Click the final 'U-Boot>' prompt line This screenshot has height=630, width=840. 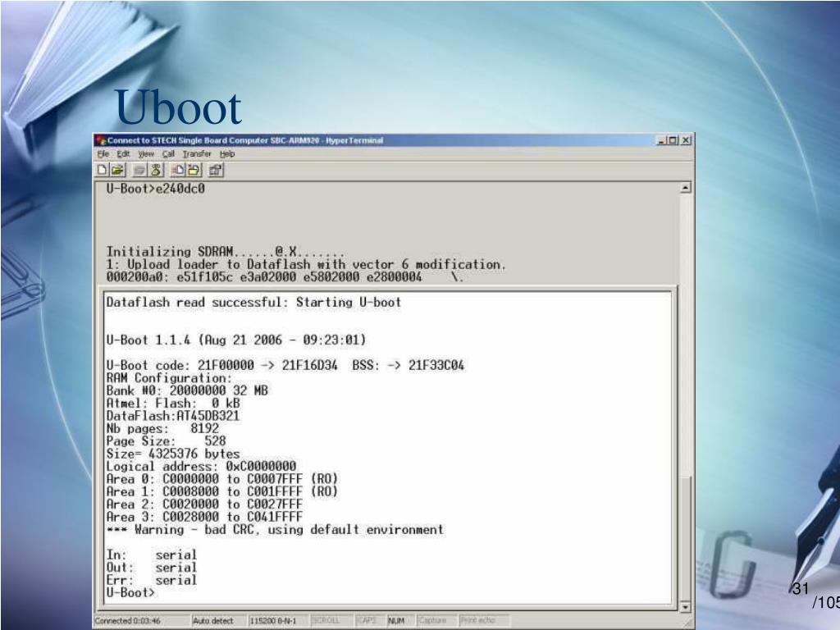(x=130, y=592)
